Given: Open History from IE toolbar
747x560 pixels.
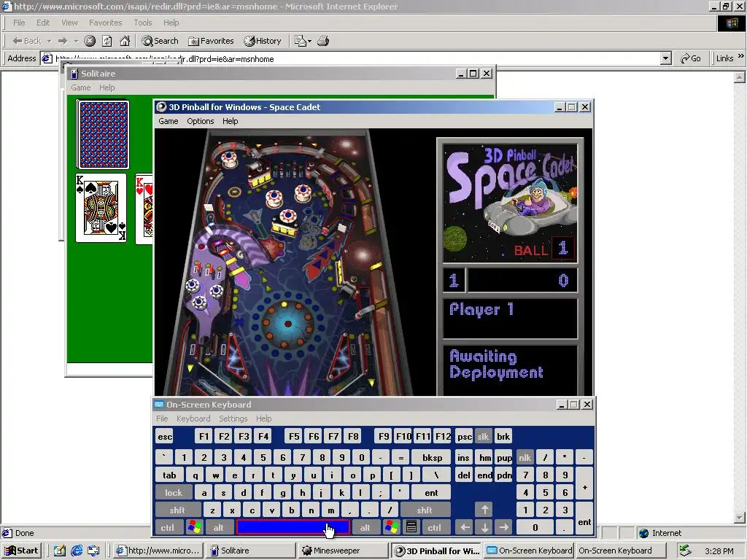Looking at the screenshot, I should (263, 41).
